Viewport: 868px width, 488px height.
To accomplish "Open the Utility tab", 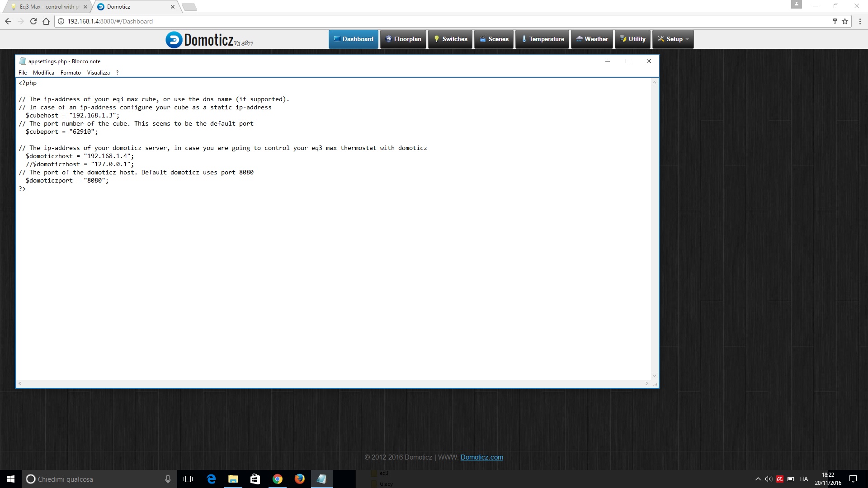I will tap(633, 39).
